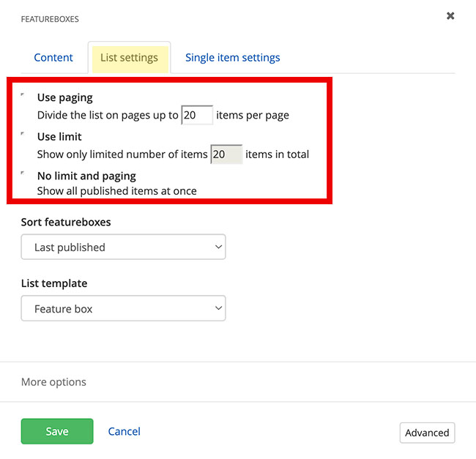Choose the No limit and paging option
The height and width of the screenshot is (459, 476).
[23, 174]
